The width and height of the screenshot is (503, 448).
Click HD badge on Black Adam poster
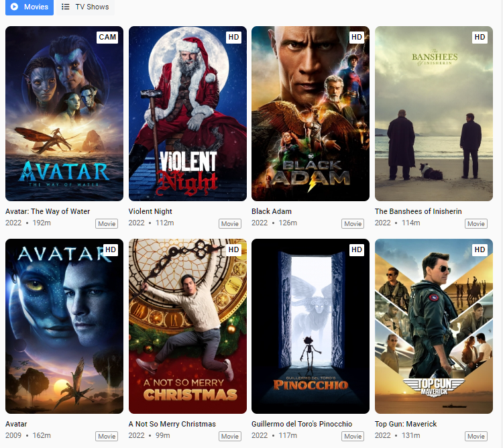357,37
